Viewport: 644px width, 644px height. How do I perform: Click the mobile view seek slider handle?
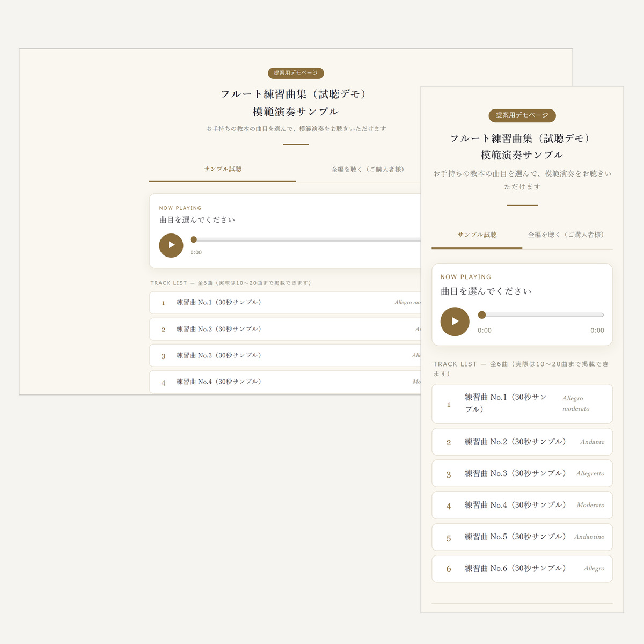(x=482, y=315)
